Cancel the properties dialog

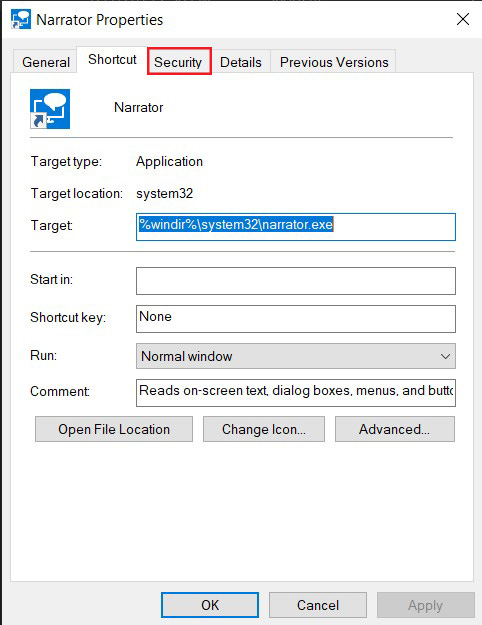tap(318, 605)
